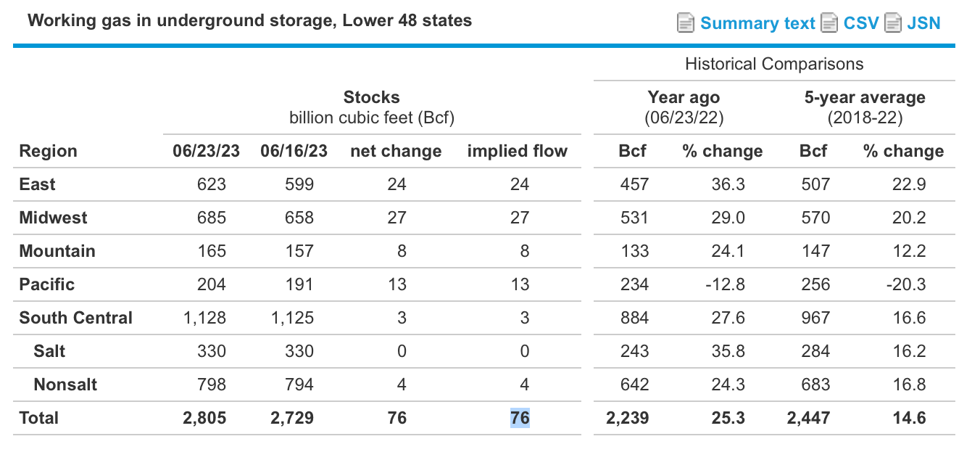Select the implied flow column header
Image resolution: width=980 pixels, height=460 pixels.
coord(517,151)
